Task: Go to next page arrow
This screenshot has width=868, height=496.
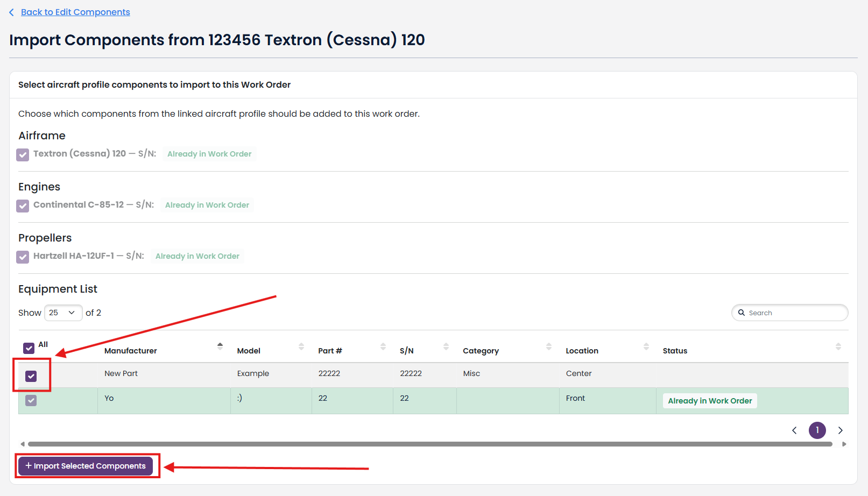Action: (x=841, y=430)
